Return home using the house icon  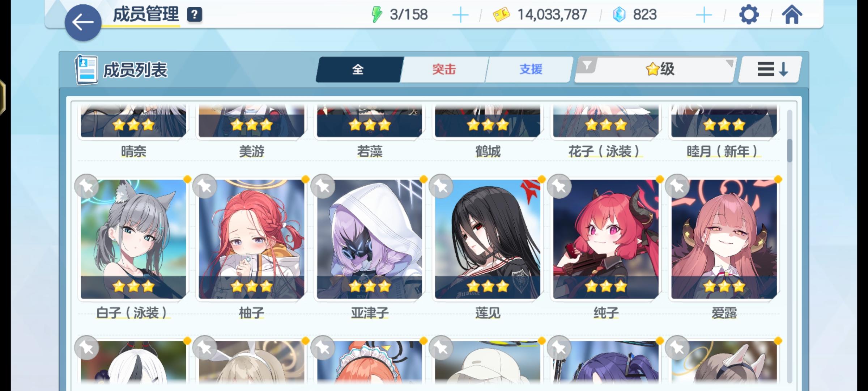792,15
